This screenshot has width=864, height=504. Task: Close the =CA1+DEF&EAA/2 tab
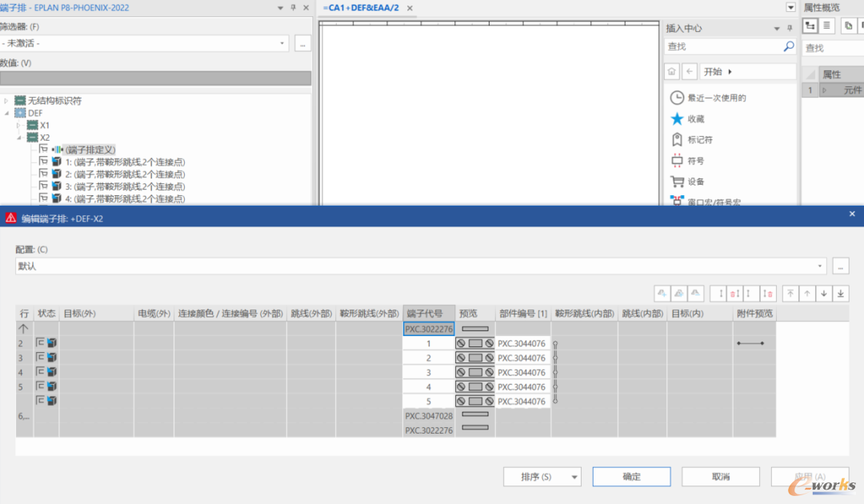(410, 8)
